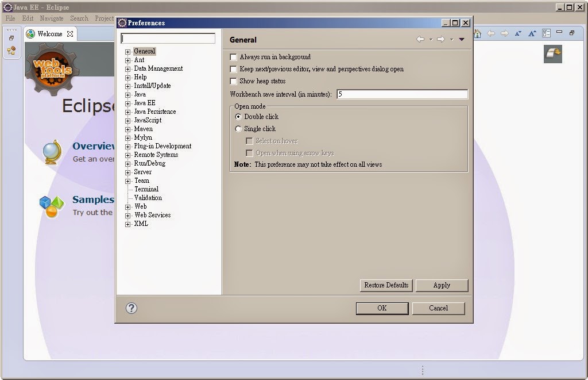Toggle Keep next/previous editor dialog open

[233, 69]
